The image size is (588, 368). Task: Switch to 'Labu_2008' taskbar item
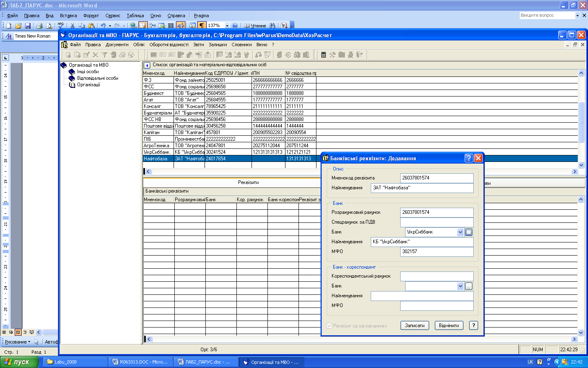click(76, 362)
